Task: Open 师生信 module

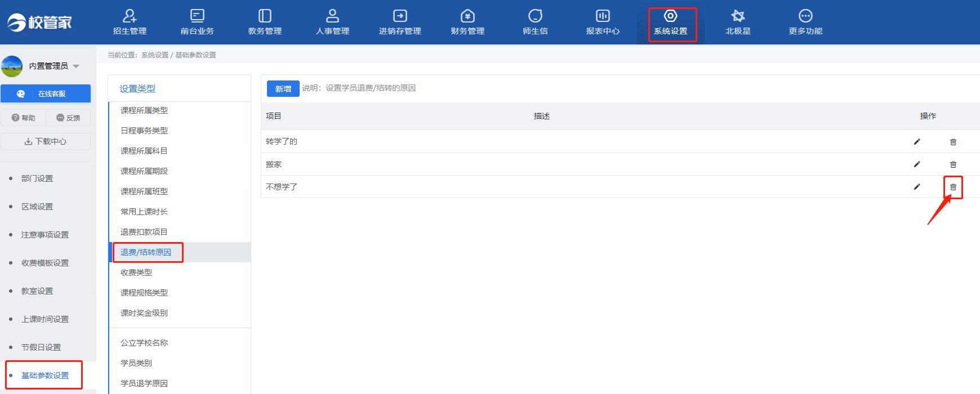Action: pos(535,23)
